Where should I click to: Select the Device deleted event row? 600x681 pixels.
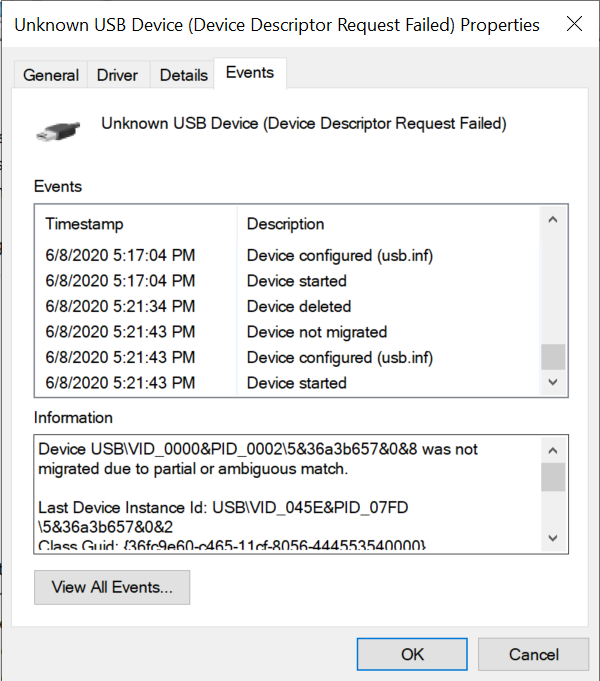(288, 307)
